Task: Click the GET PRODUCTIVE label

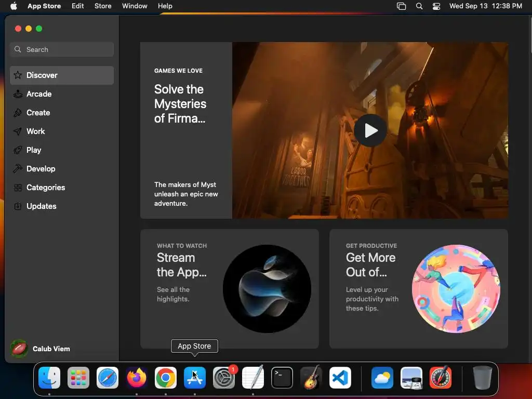Action: click(371, 246)
